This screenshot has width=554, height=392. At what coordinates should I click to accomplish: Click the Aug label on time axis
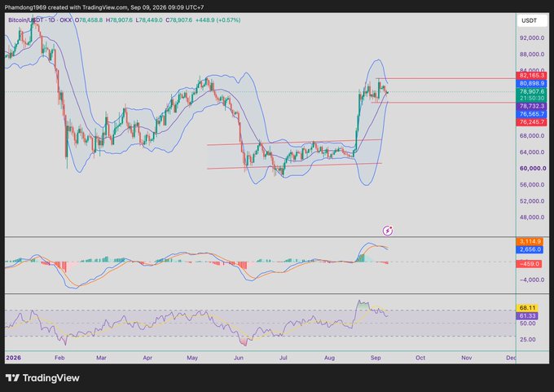pos(329,358)
